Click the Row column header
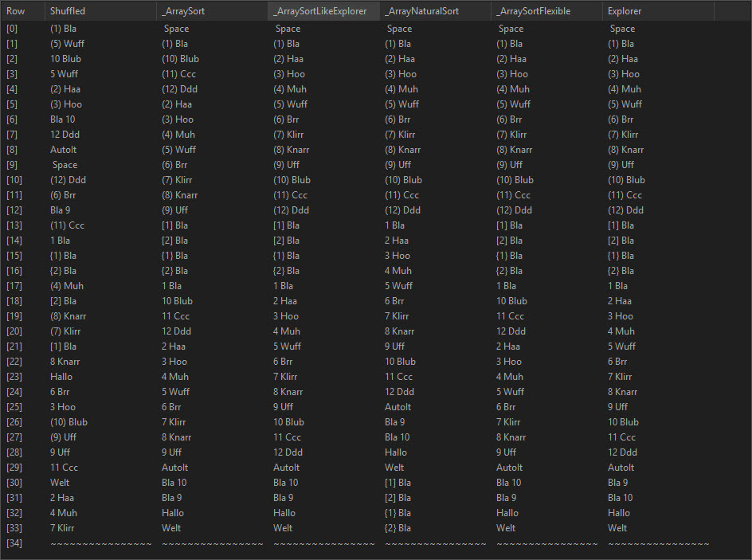This screenshot has width=752, height=560. tap(16, 11)
